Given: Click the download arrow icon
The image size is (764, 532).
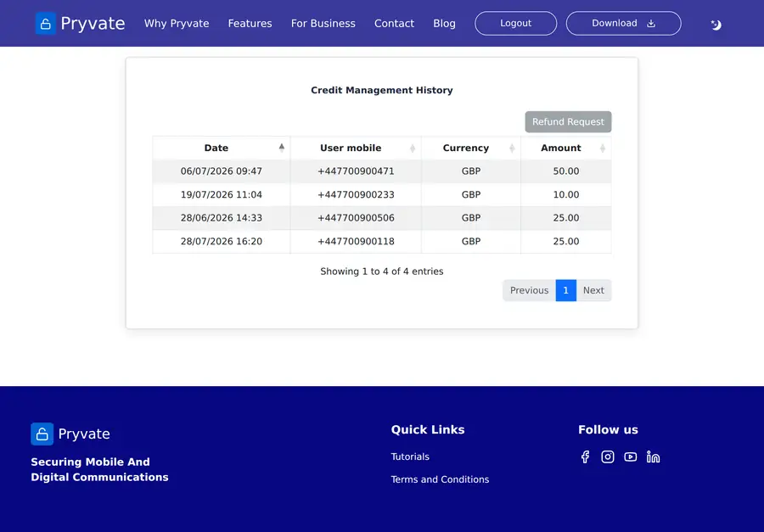Looking at the screenshot, I should [651, 24].
